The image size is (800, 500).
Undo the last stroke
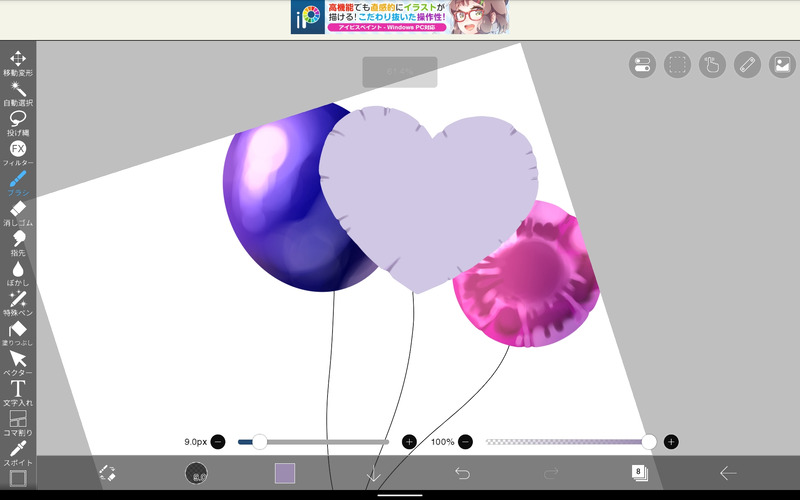462,473
